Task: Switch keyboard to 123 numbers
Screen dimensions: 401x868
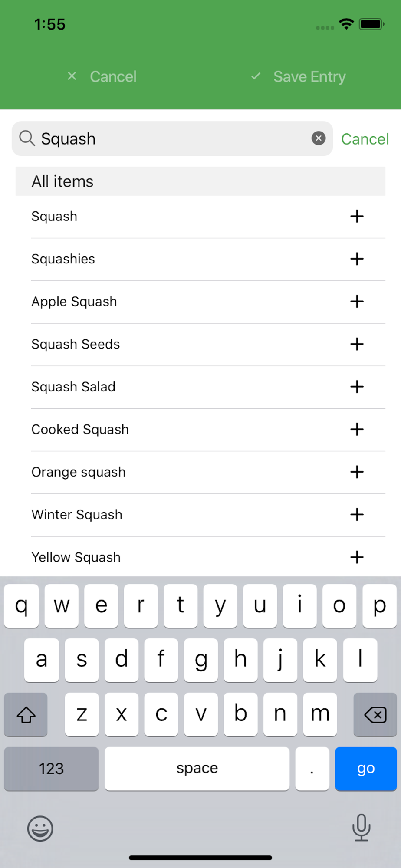Action: click(x=51, y=769)
